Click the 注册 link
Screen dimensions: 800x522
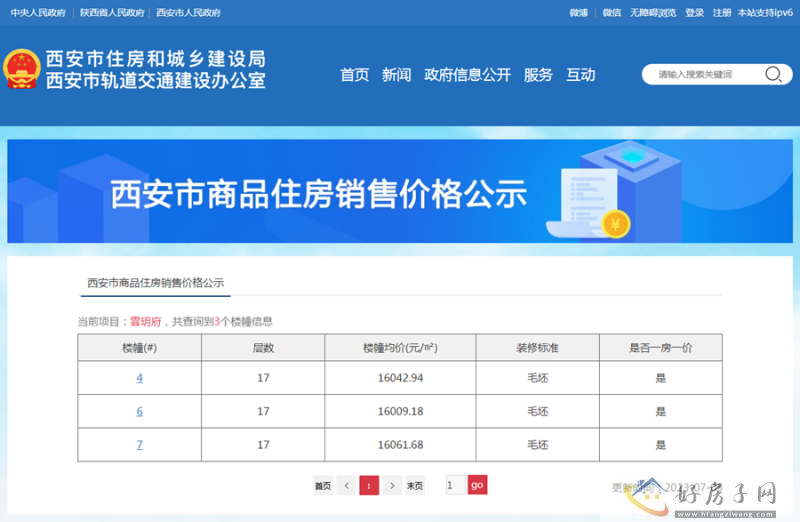click(x=722, y=13)
